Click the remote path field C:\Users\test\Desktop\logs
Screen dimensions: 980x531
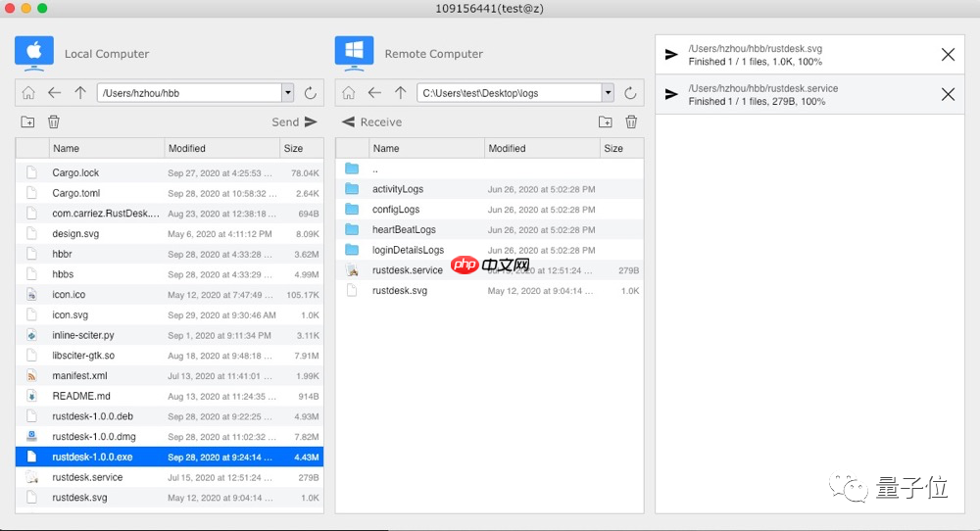click(x=510, y=93)
